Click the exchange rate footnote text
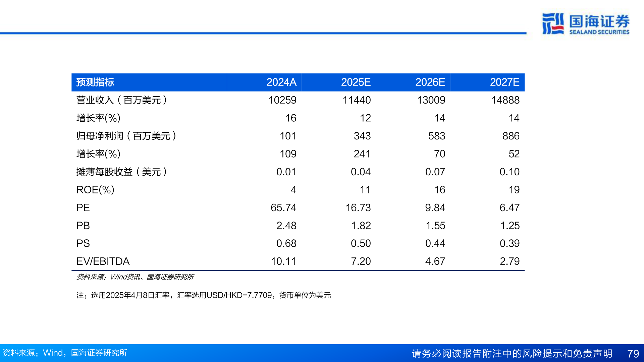The height and width of the screenshot is (362, 644). tap(203, 295)
